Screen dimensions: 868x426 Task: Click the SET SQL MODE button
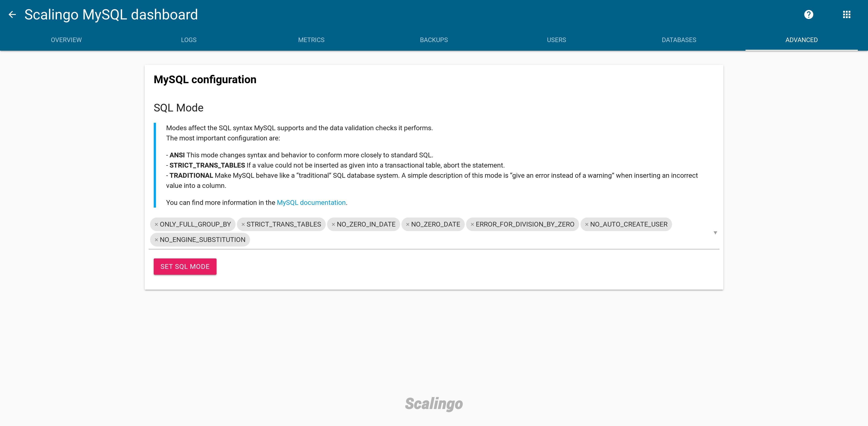(x=185, y=267)
